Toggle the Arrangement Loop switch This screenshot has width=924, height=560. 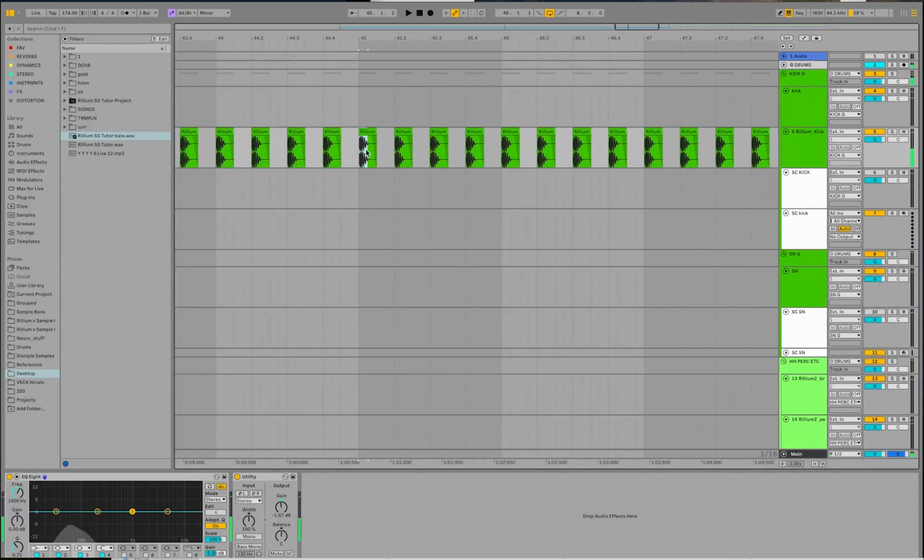[549, 13]
